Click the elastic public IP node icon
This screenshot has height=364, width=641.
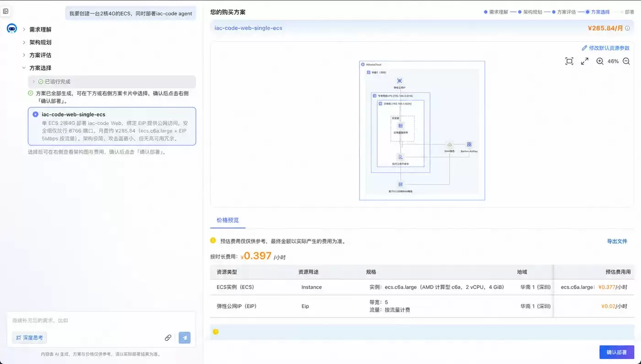[x=399, y=81]
